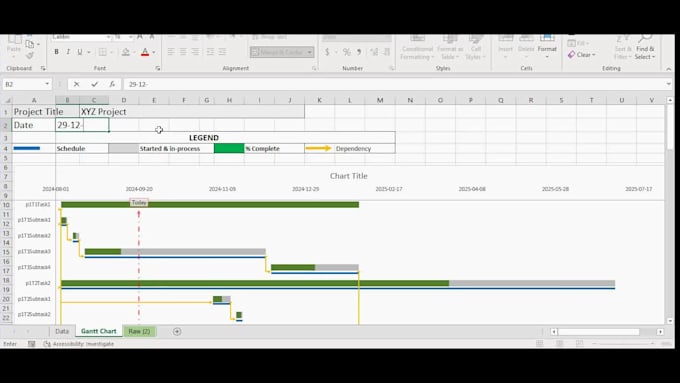Click the red Font Color icon
The image size is (680, 383).
[x=145, y=52]
